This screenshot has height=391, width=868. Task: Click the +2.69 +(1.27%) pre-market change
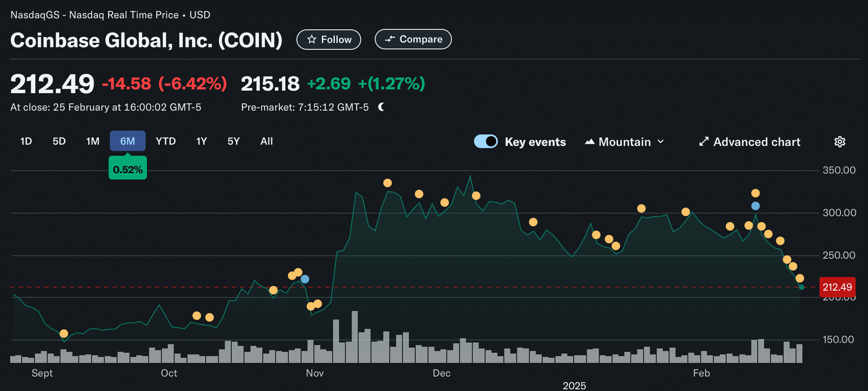coord(366,84)
